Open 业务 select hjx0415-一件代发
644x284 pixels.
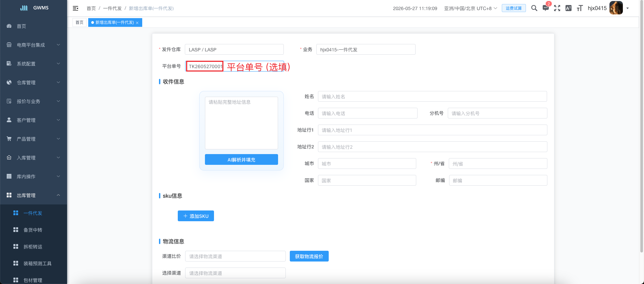coord(366,49)
